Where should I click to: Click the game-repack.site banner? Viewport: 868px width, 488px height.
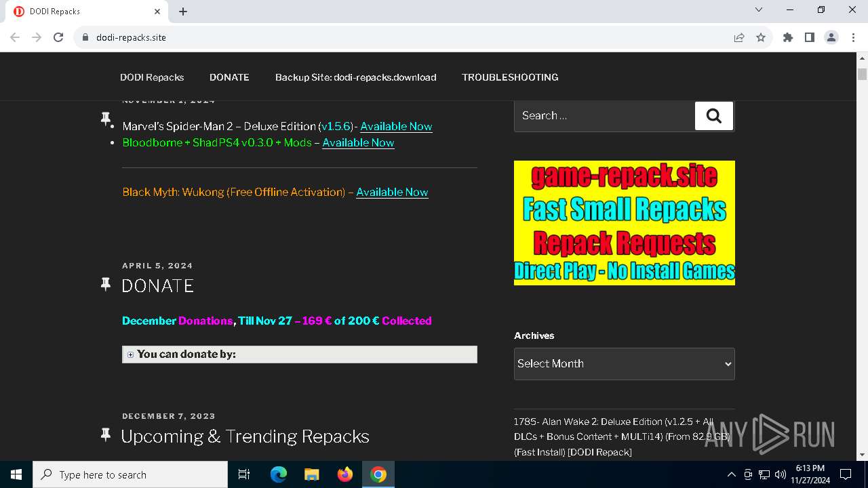click(x=625, y=223)
